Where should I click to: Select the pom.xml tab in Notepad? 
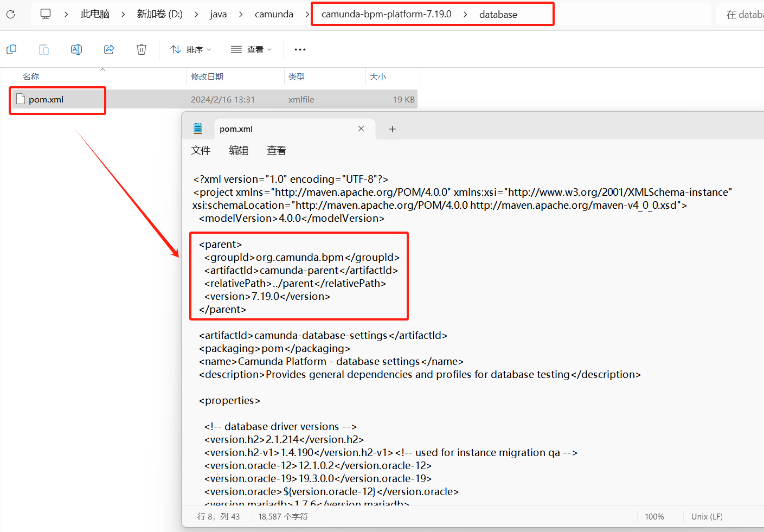pos(294,129)
